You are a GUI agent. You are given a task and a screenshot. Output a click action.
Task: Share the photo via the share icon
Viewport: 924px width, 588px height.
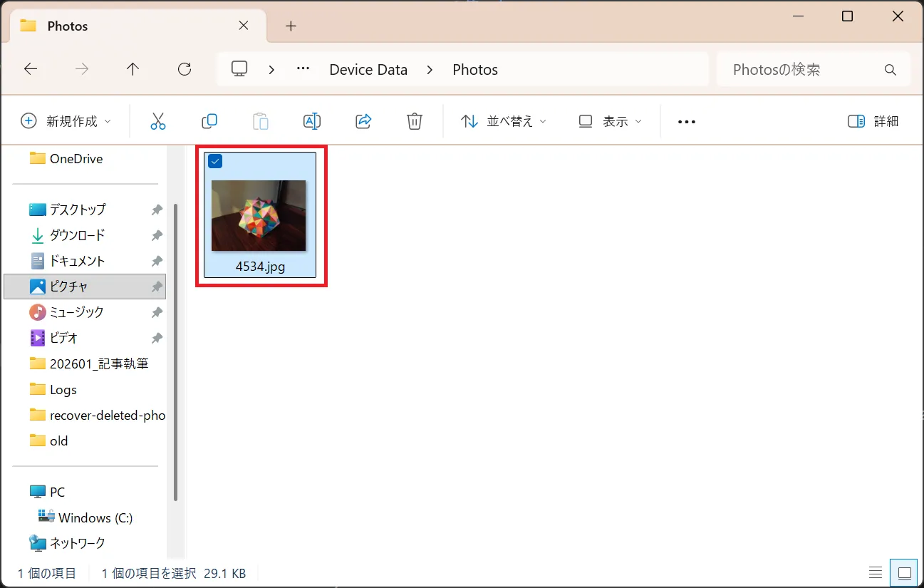363,120
